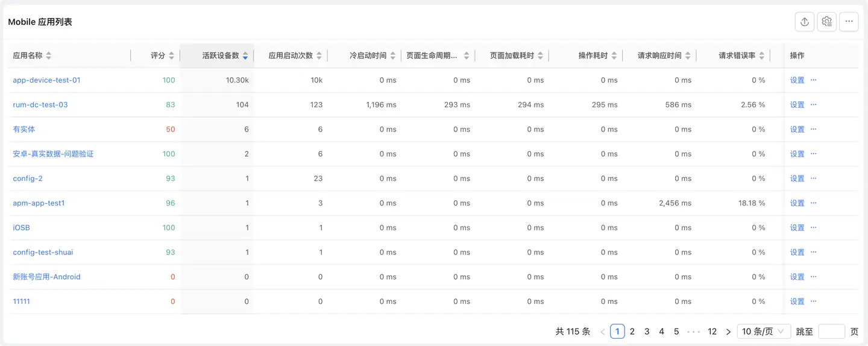This screenshot has width=868, height=346.
Task: Sort by 应用启动次数 column sort icon
Action: click(319, 55)
